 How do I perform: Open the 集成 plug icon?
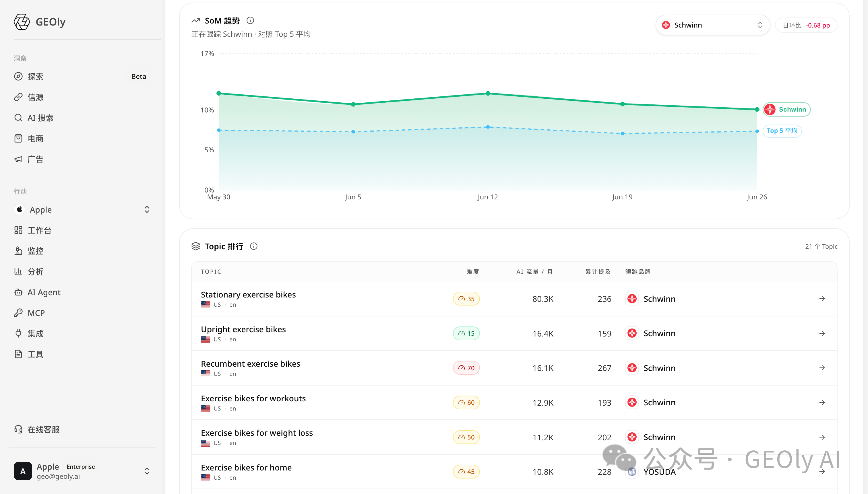pyautogui.click(x=18, y=334)
